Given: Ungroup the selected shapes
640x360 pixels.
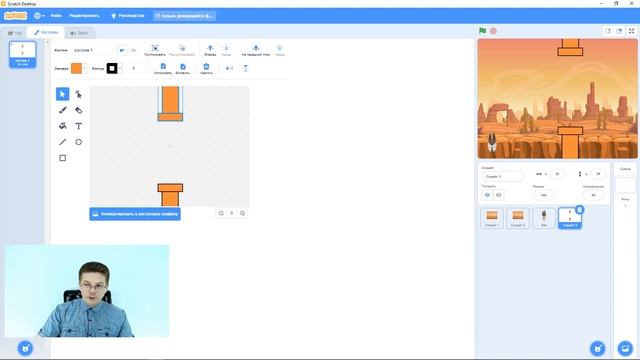Looking at the screenshot, I should [x=182, y=50].
